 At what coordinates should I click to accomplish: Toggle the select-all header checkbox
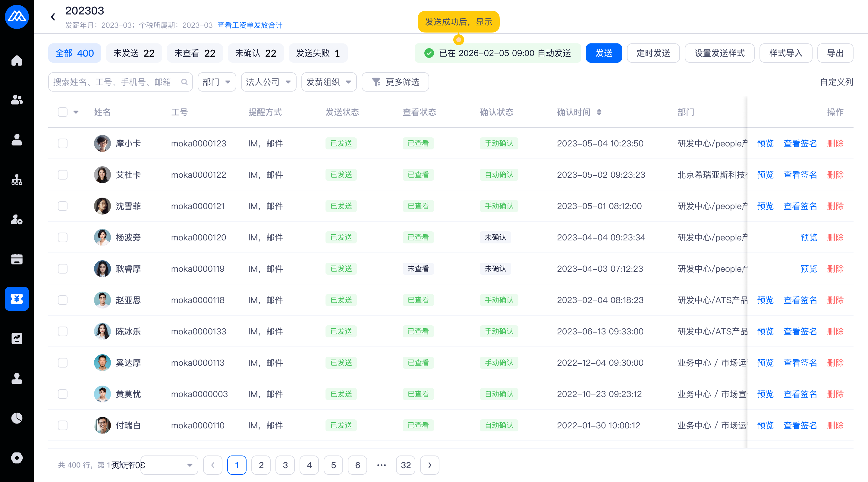(x=63, y=112)
